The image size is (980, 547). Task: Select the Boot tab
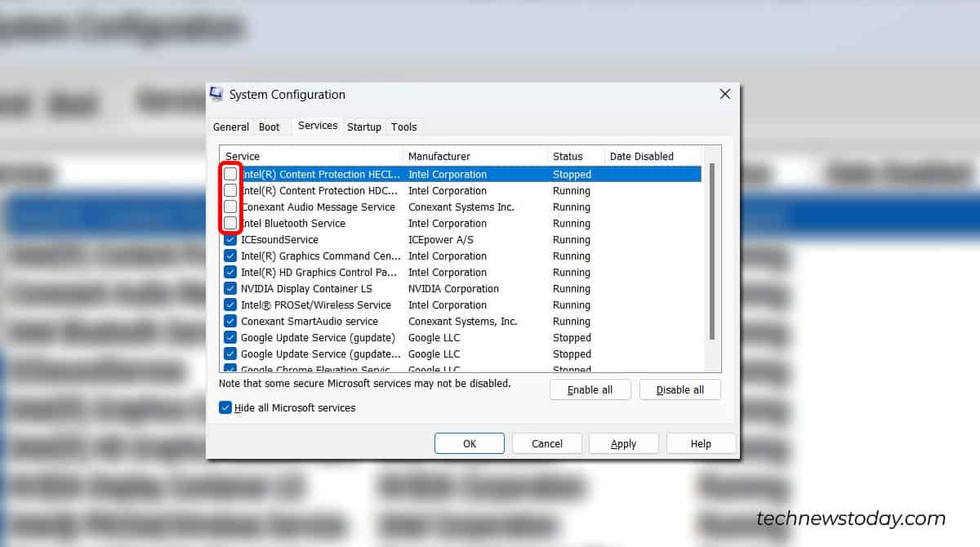point(269,127)
